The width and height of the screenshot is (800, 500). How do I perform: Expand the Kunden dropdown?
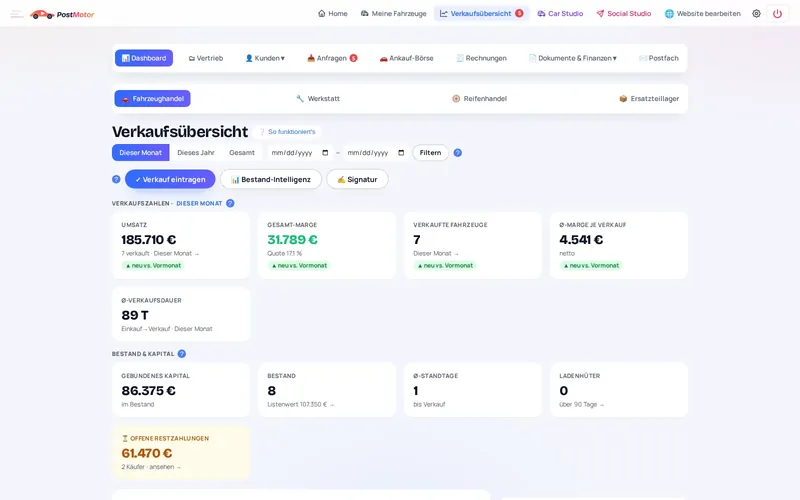(265, 58)
